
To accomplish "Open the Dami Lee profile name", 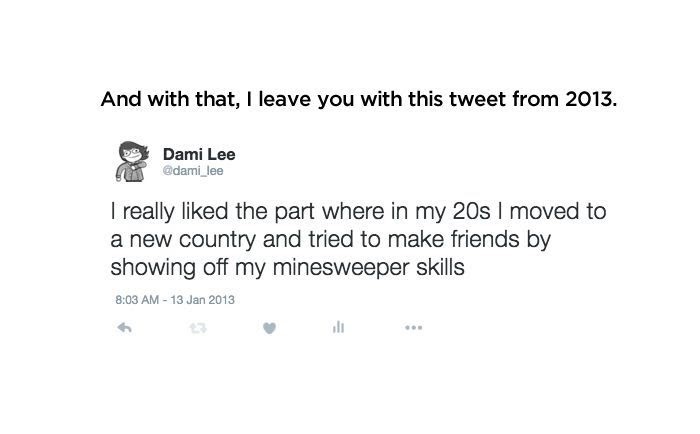I will click(198, 155).
